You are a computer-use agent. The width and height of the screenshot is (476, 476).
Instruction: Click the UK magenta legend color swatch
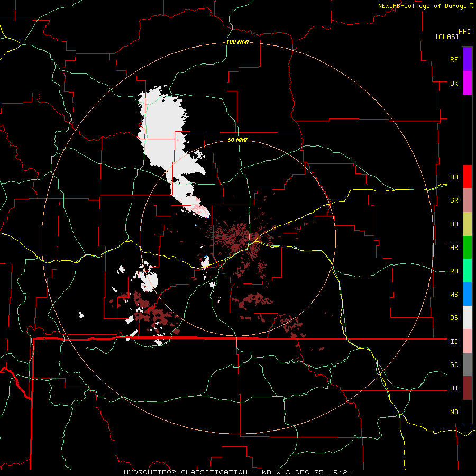tap(467, 83)
